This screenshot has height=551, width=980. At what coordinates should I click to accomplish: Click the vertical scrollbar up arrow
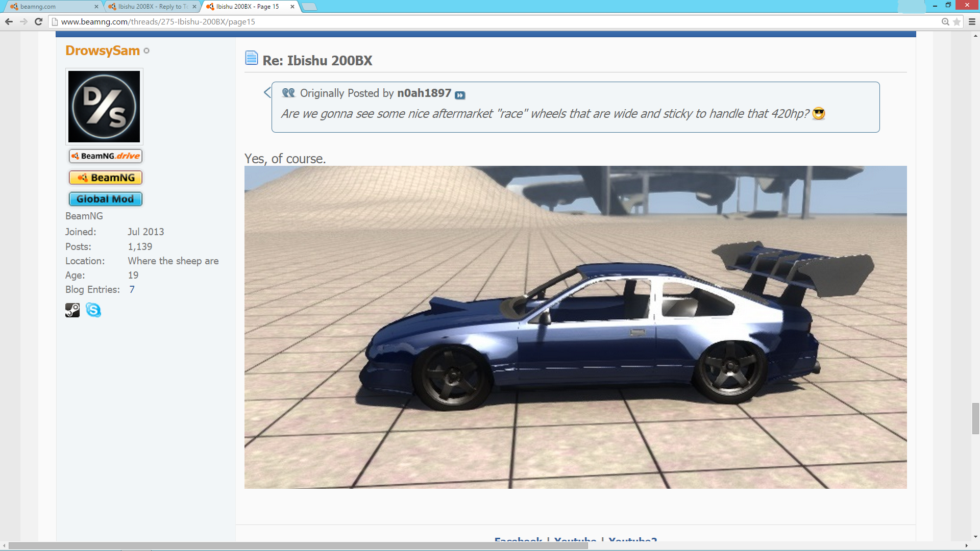[975, 36]
